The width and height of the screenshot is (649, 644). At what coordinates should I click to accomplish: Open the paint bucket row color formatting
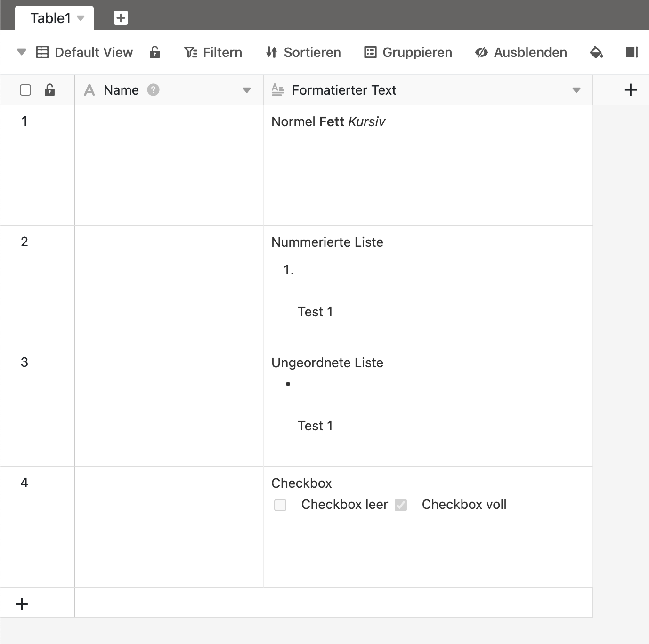click(596, 52)
